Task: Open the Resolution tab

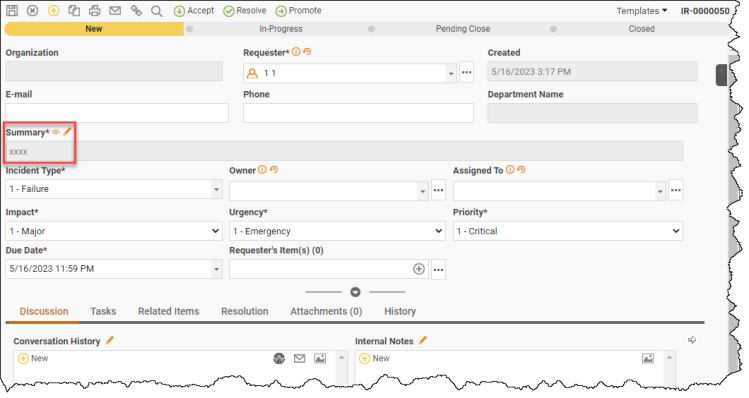Action: pos(245,311)
